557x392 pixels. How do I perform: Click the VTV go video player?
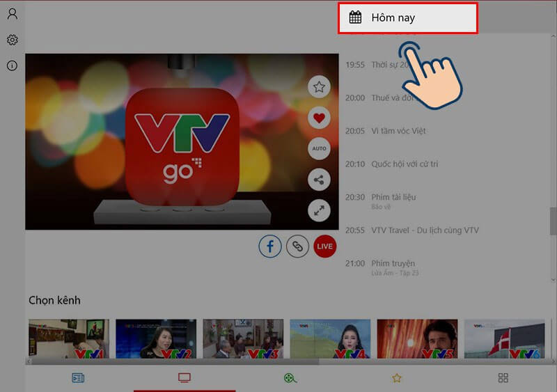pos(182,141)
